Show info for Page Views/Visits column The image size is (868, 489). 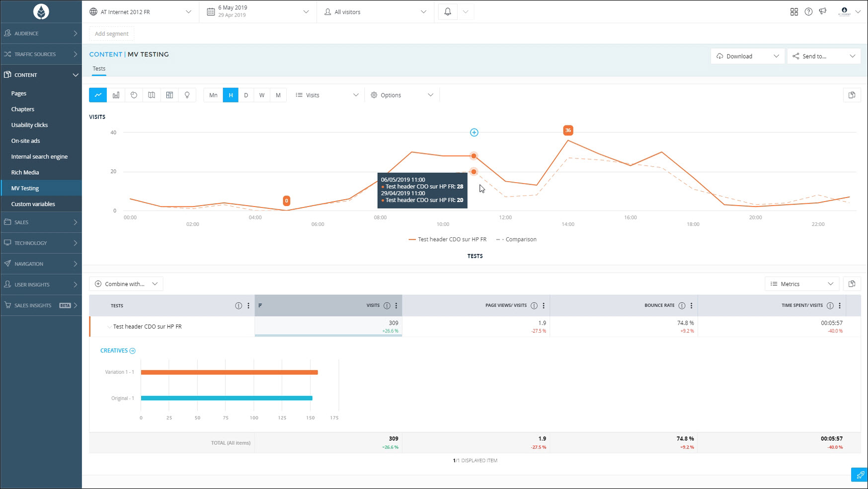(x=534, y=306)
